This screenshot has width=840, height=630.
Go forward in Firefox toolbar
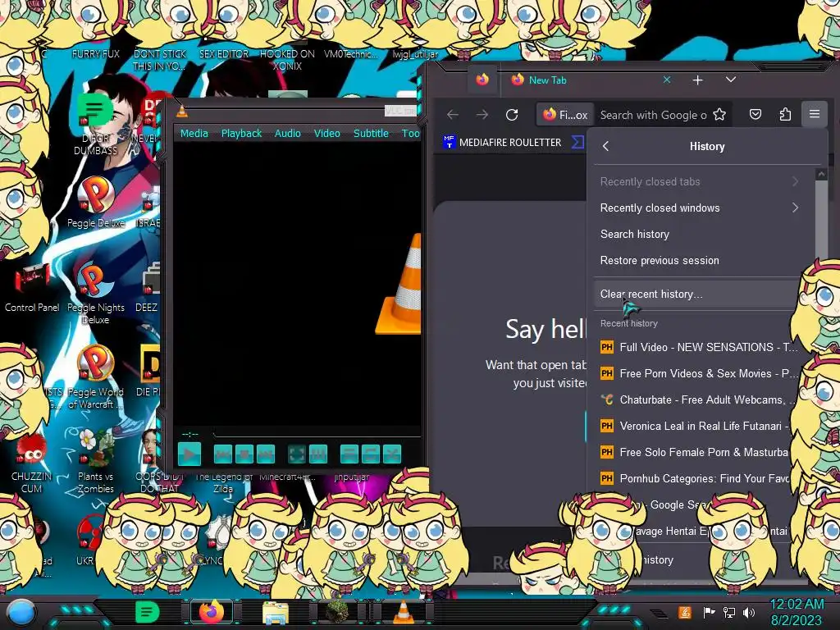(482, 115)
